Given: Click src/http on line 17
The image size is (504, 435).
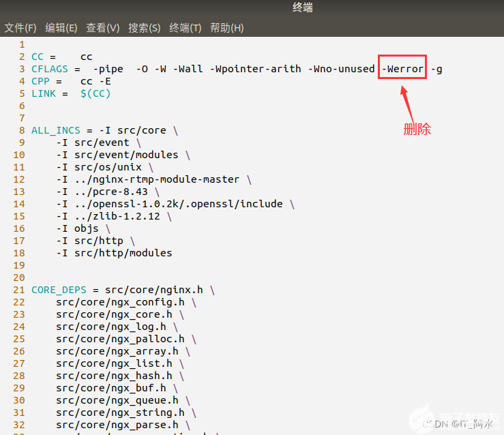Looking at the screenshot, I should (99, 241).
